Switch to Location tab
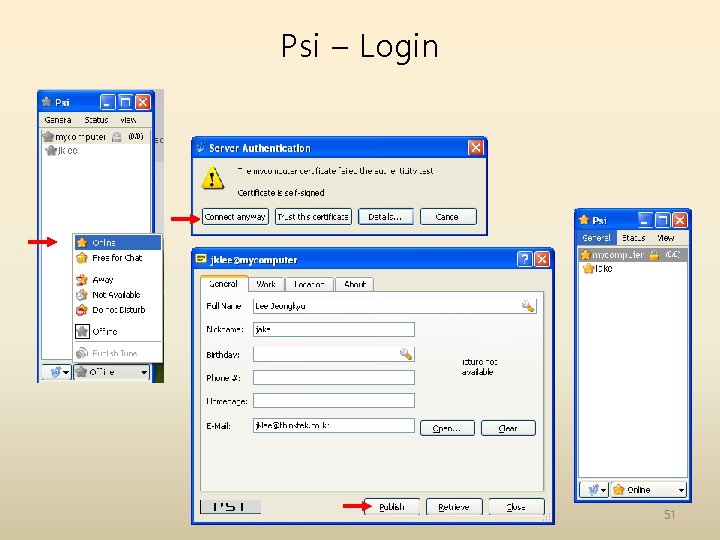The height and width of the screenshot is (540, 720). 309,284
